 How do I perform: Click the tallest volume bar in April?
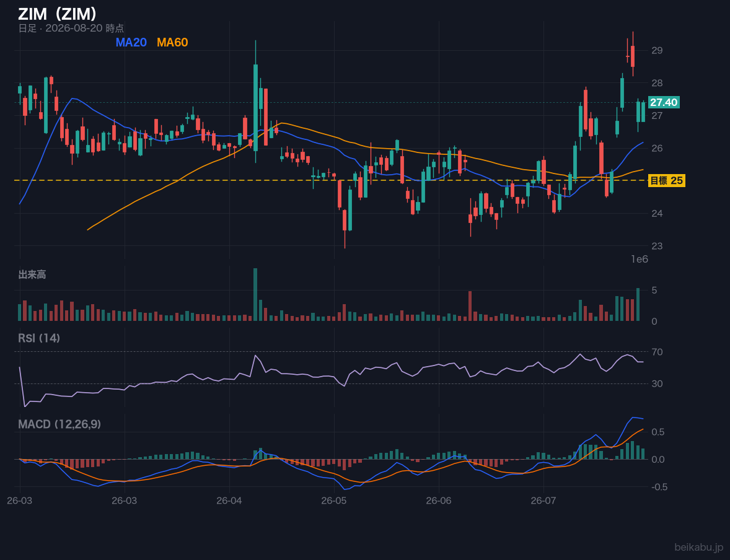[255, 294]
